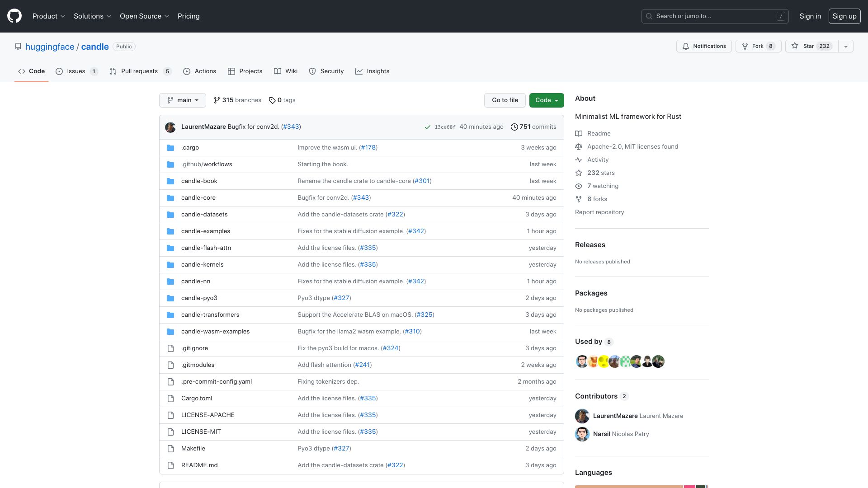The height and width of the screenshot is (488, 868).
Task: Click the Narsil contributor avatar
Action: click(582, 434)
